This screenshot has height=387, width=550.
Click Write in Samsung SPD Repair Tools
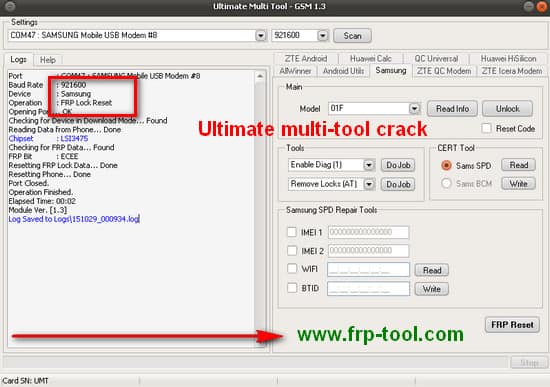pyautogui.click(x=432, y=289)
